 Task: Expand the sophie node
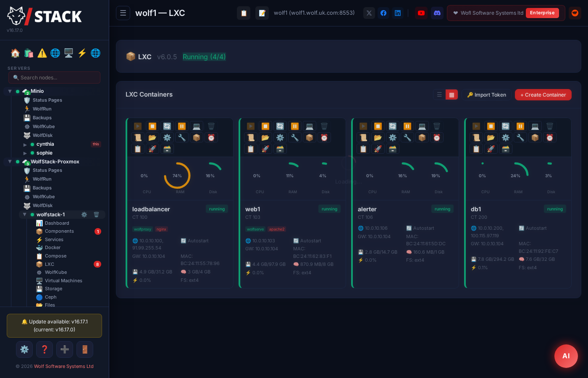(x=25, y=153)
